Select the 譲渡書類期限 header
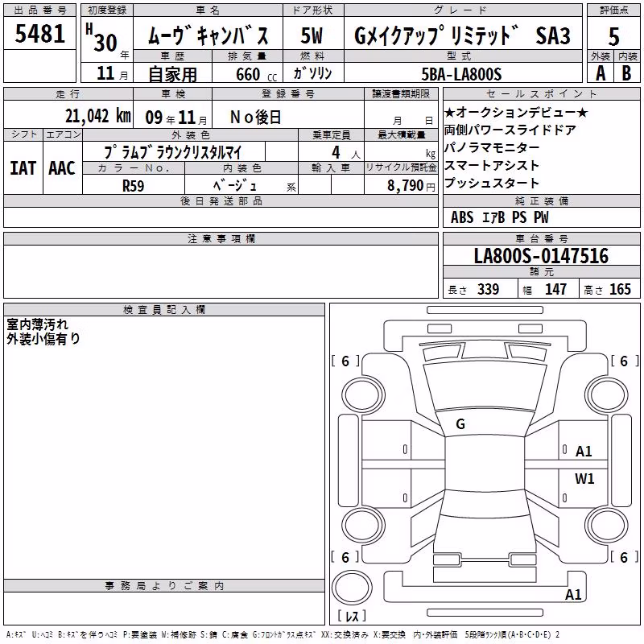The width and height of the screenshot is (644, 644). pos(401,94)
